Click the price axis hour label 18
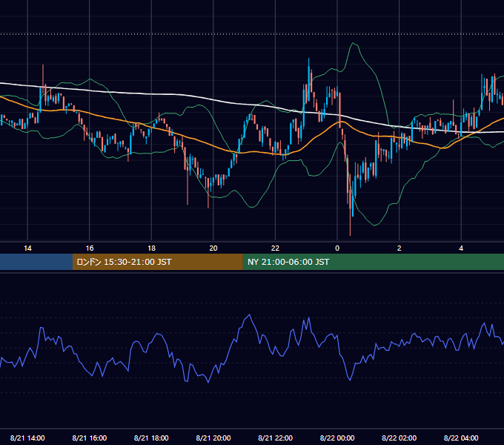 151,248
